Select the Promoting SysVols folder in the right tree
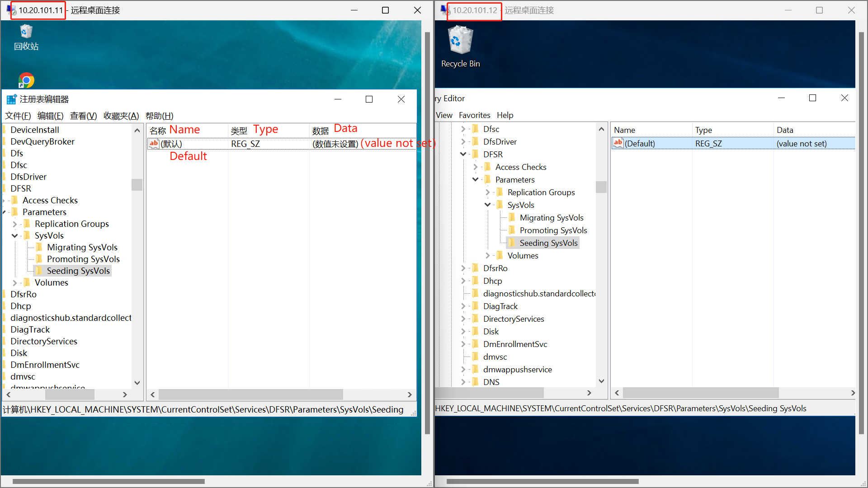Image resolution: width=868 pixels, height=488 pixels. point(553,230)
